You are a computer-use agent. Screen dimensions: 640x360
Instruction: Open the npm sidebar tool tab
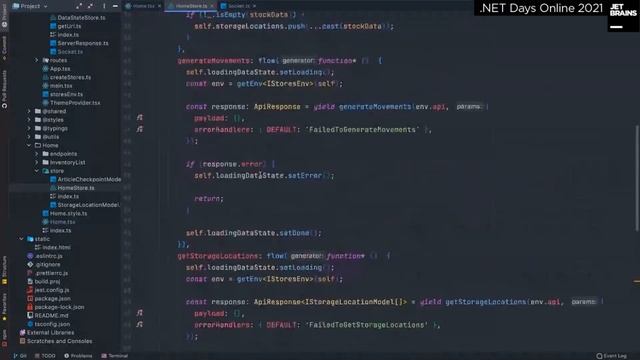[x=4, y=338]
